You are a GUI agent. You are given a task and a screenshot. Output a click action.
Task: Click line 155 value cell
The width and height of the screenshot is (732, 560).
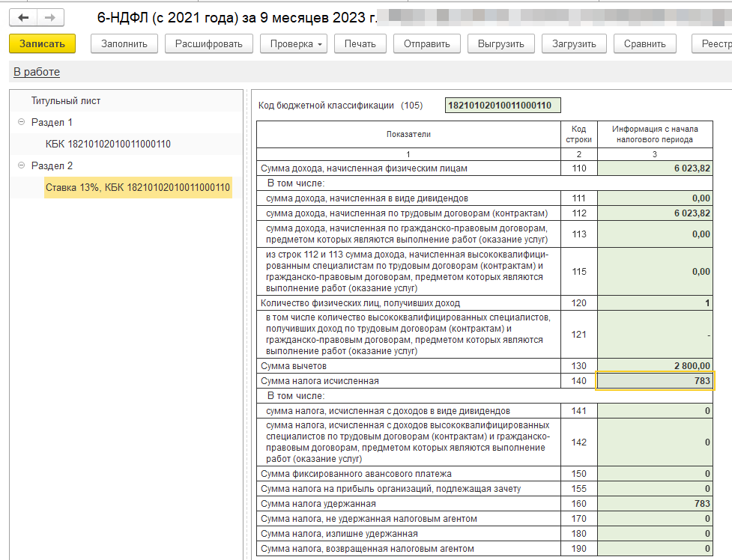click(x=655, y=489)
